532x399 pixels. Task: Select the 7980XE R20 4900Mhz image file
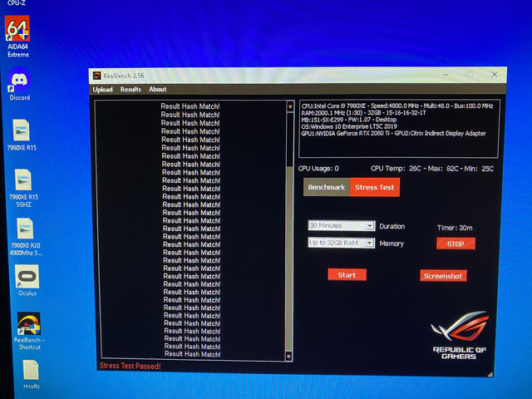(x=25, y=237)
